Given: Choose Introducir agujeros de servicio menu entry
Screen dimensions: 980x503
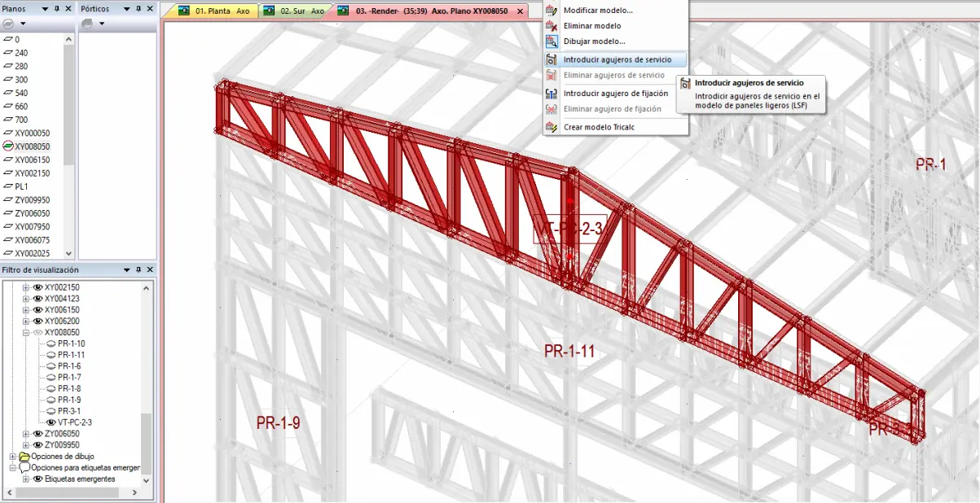Looking at the screenshot, I should [x=617, y=59].
